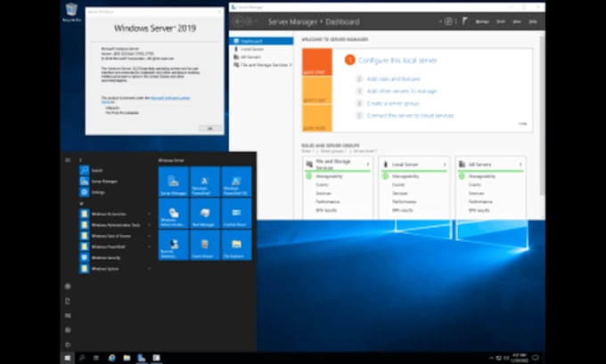The width and height of the screenshot is (606, 364).
Task: Open the Event Viewer tile
Action: [205, 245]
